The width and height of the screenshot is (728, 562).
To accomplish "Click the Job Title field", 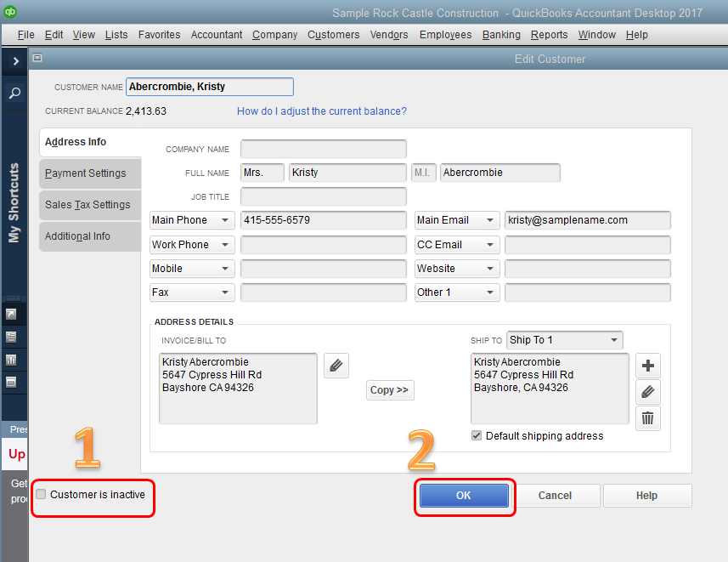I will point(324,196).
